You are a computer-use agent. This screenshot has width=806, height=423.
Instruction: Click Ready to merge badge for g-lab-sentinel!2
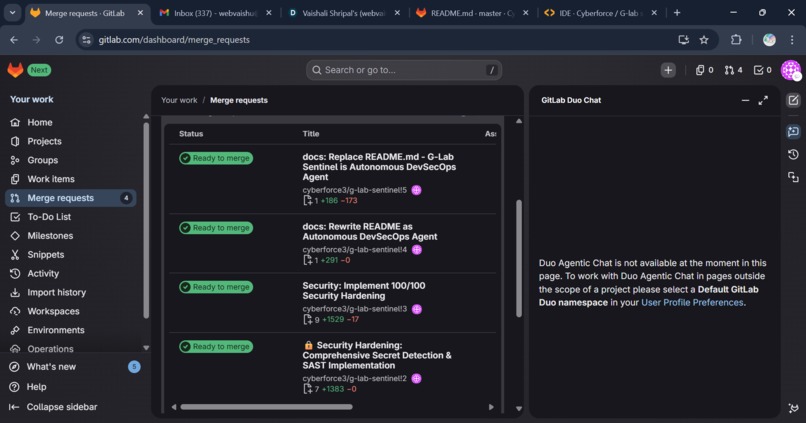[216, 346]
